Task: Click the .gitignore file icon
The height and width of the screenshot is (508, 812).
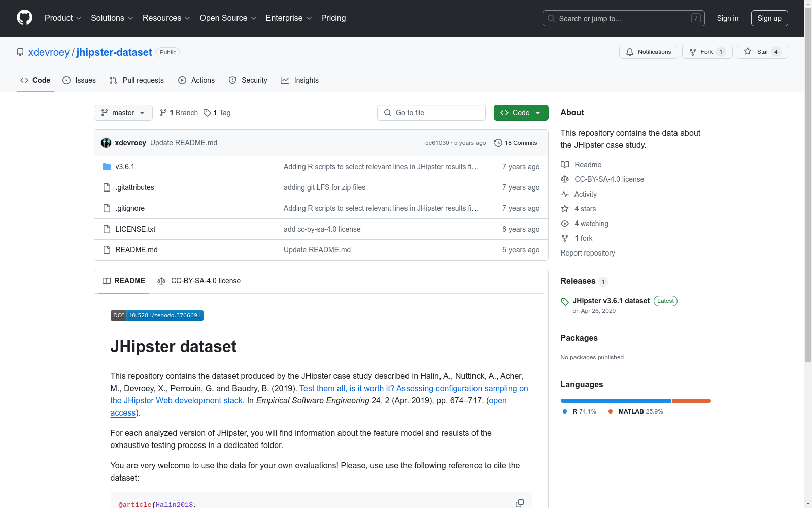Action: (107, 208)
